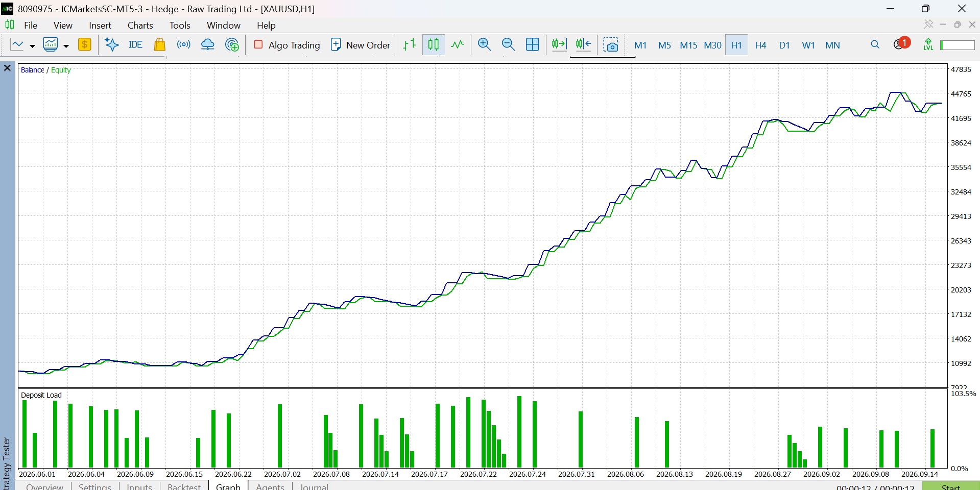Take a chart screenshot with the camera icon

click(611, 45)
